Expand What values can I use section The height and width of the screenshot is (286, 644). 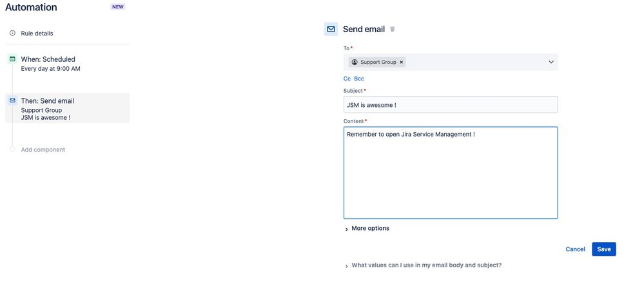click(423, 265)
